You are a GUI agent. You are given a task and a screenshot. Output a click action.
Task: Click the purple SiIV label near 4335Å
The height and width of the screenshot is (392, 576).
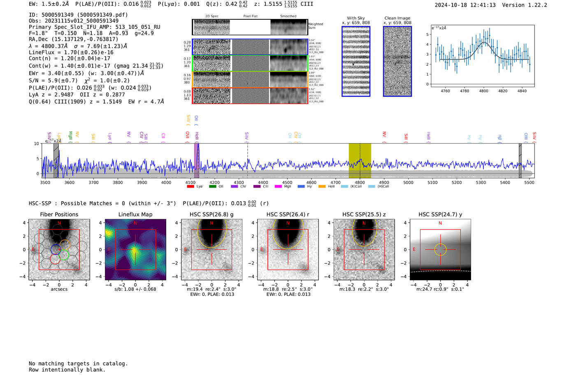point(247,137)
